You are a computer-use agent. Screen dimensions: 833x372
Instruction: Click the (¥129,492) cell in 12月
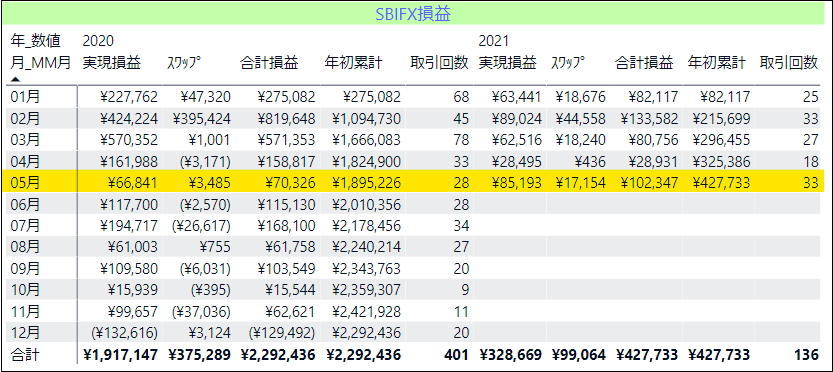[x=282, y=333]
